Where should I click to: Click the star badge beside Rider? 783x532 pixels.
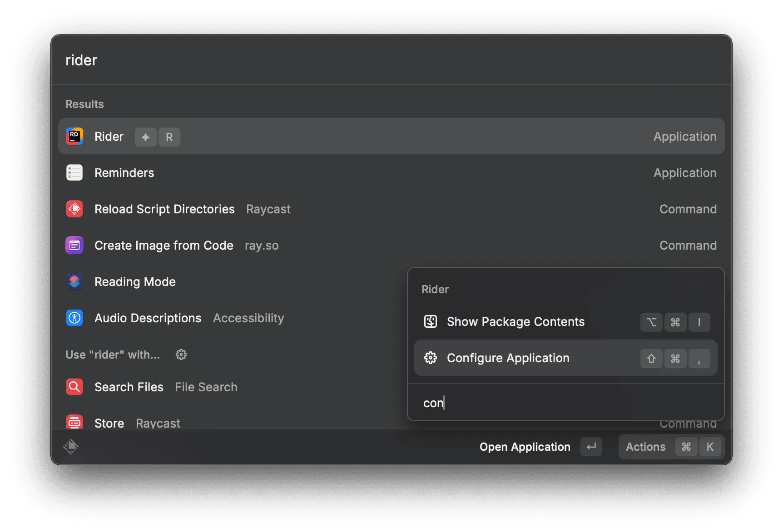tap(145, 137)
